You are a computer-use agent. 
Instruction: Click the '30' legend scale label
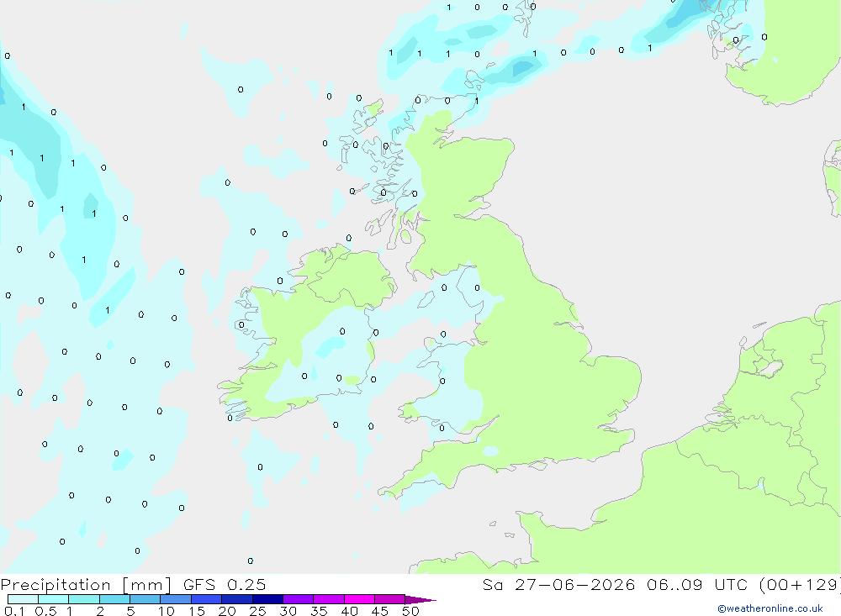288,611
